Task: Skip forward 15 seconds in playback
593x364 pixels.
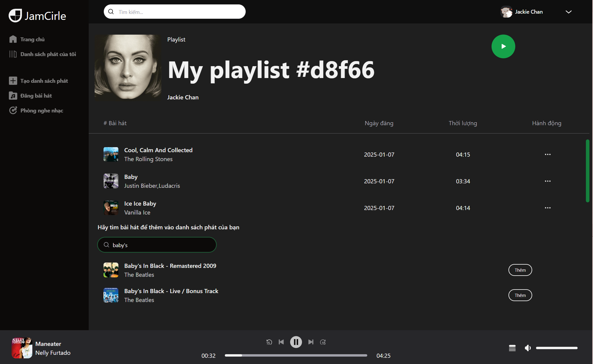Action: (x=323, y=342)
